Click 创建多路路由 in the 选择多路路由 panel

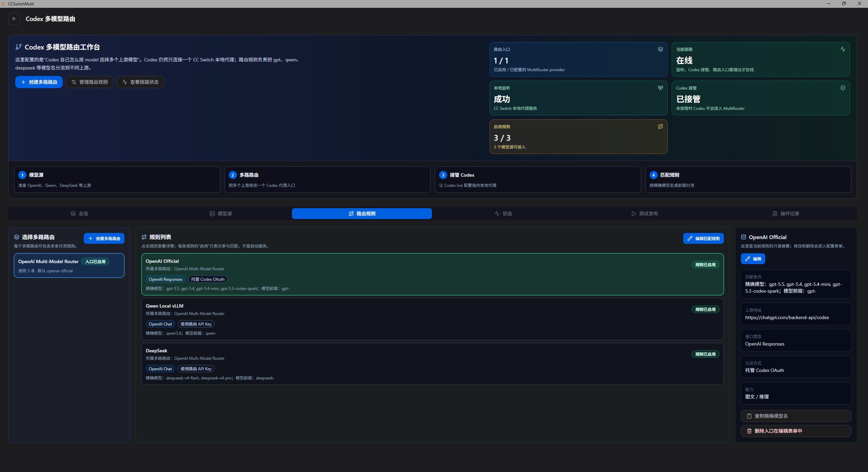(104, 238)
